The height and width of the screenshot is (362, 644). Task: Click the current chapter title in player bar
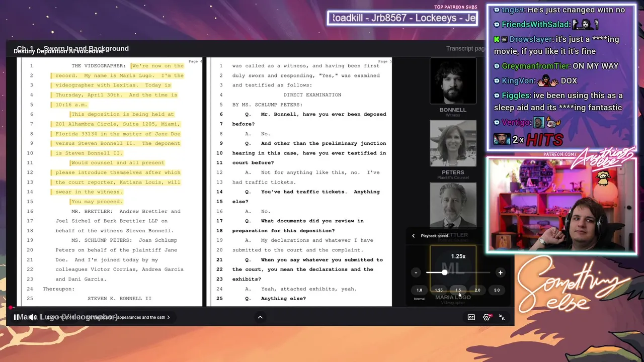click(x=126, y=317)
